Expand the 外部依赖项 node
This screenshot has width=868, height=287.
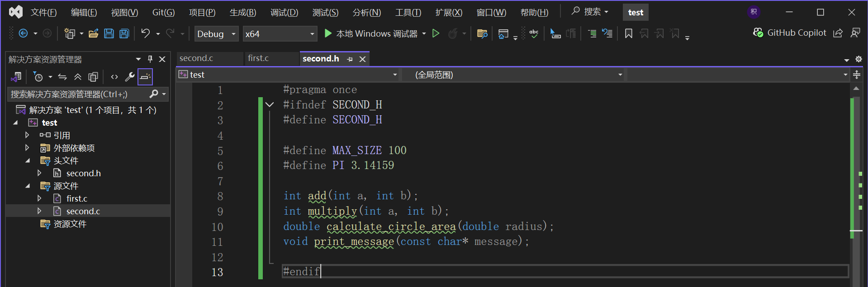click(27, 148)
